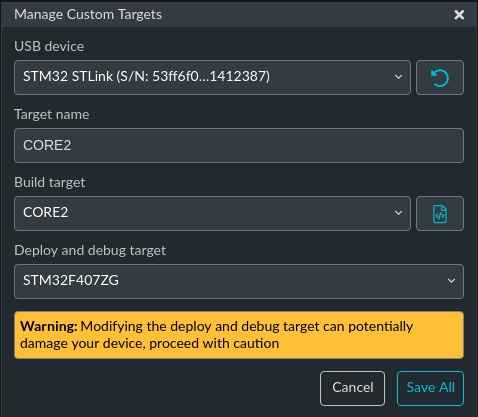The height and width of the screenshot is (417, 478).
Task: Click the Deploy and debug target label
Action: 90,251
